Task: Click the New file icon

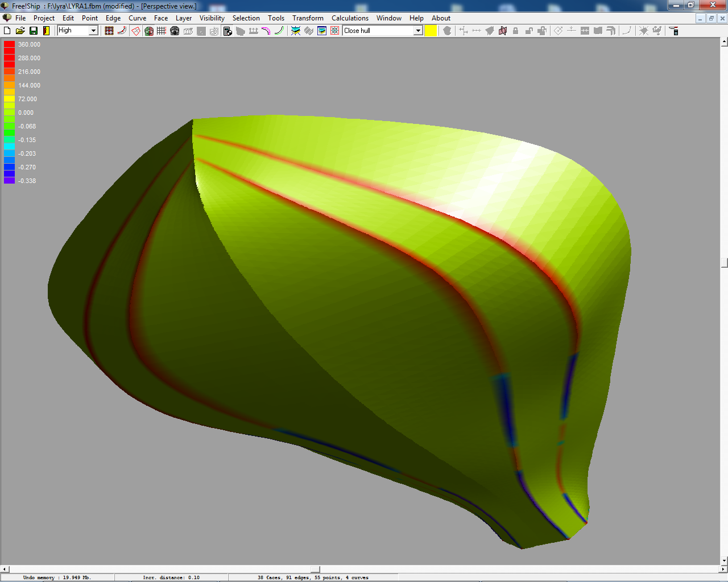Action: point(7,31)
